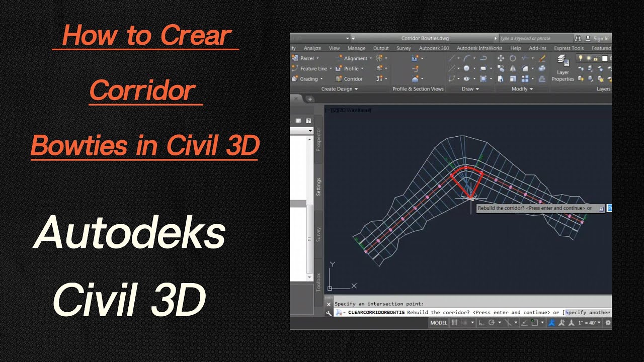Click the layer lightbulb on/off icon
644x362 pixels.
point(580,58)
